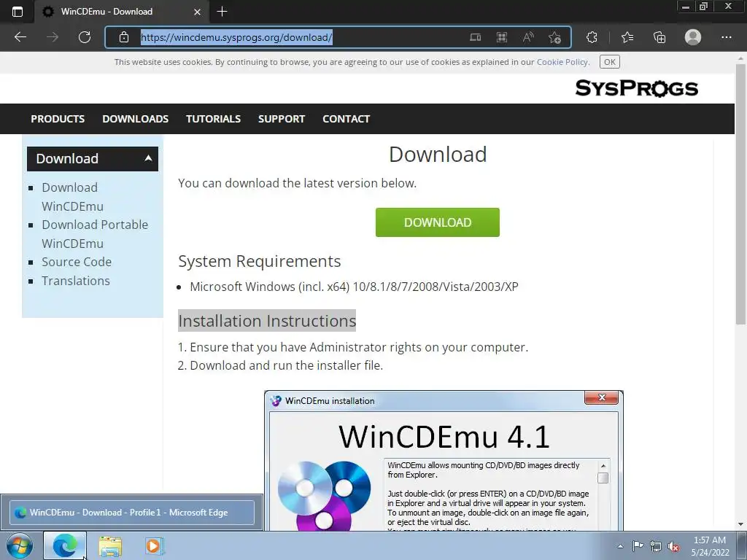This screenshot has width=747, height=560.
Task: Open the Action Center flag icon
Action: (x=638, y=546)
